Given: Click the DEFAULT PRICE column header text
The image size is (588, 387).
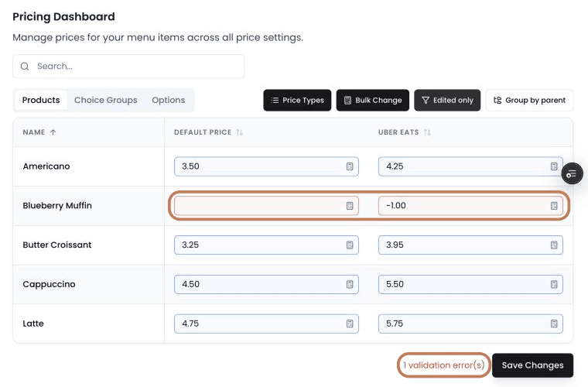Looking at the screenshot, I should (x=203, y=132).
